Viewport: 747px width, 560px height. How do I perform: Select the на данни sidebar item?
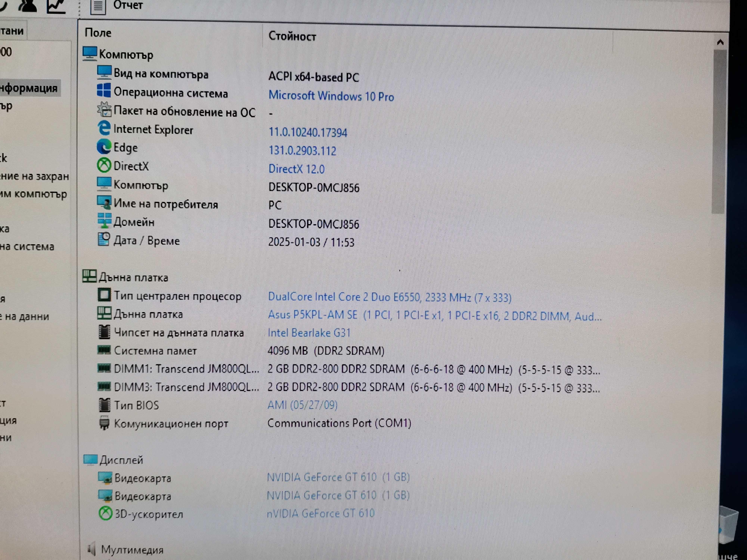coord(25,316)
